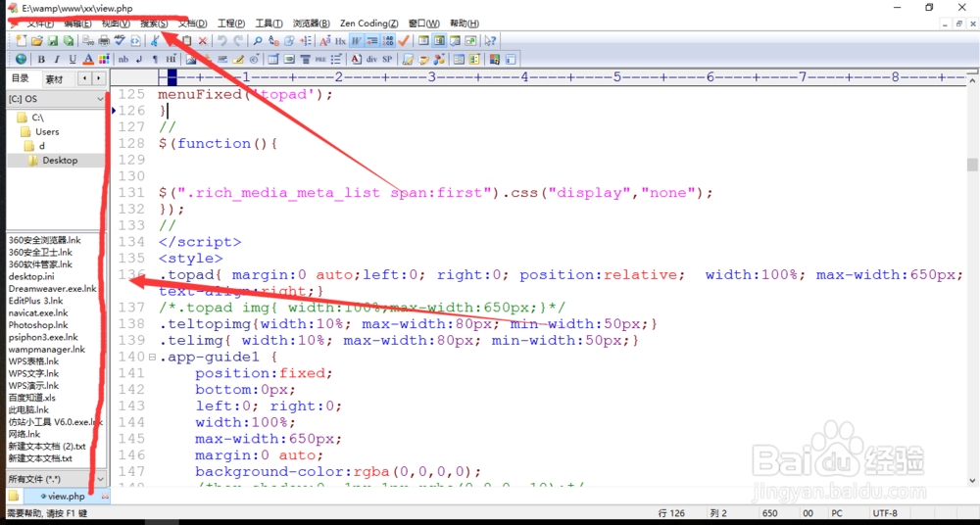Select the C:\ folder in the directory tree
This screenshot has width=980, height=525.
pos(37,118)
